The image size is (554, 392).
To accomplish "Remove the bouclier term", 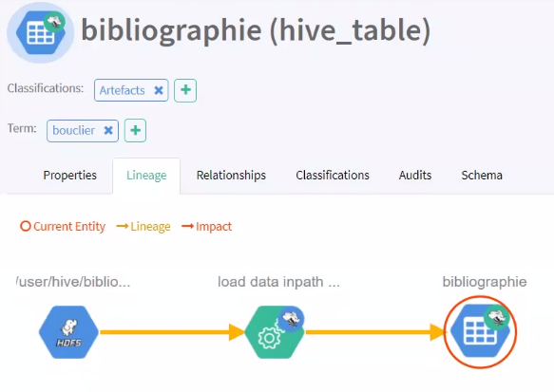I will click(108, 131).
